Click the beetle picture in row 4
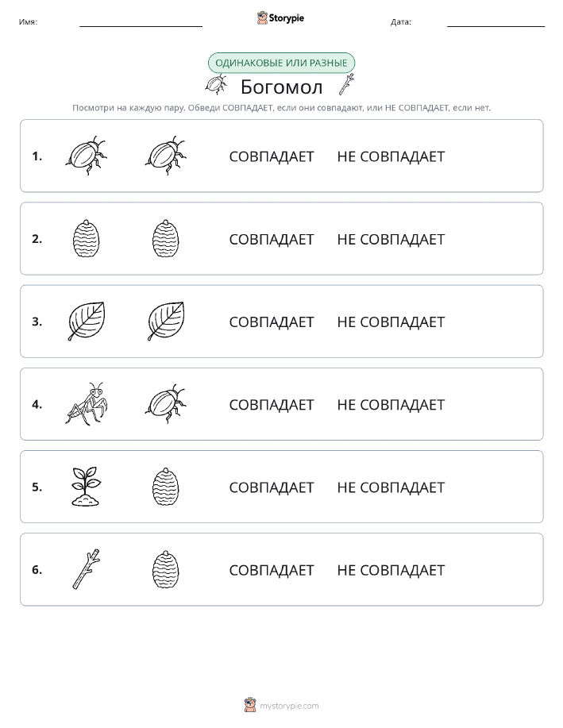Screen dimensions: 563x728 (166, 404)
